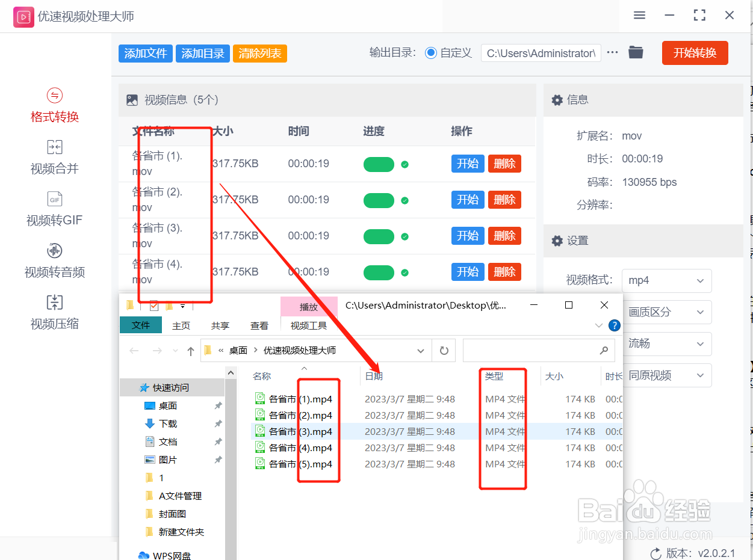Click the search magnifier in Explorer
753x560 pixels.
(x=604, y=351)
